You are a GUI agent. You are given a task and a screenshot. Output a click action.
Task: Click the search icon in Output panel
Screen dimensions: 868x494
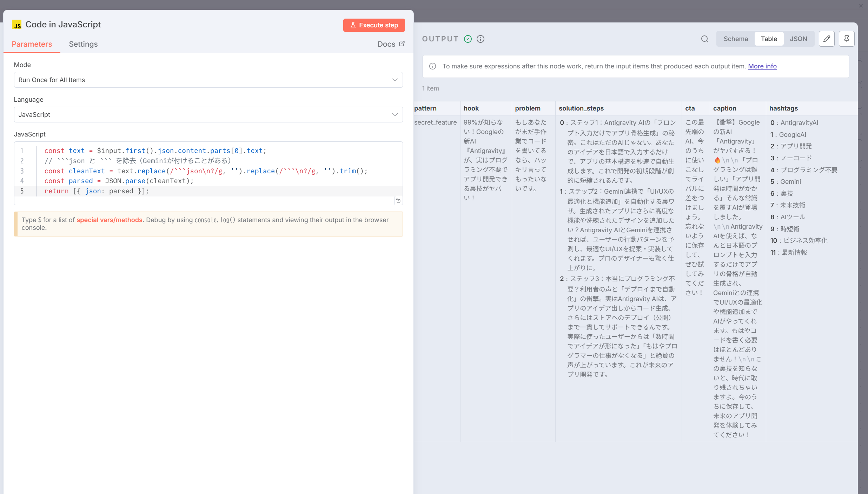(x=704, y=39)
